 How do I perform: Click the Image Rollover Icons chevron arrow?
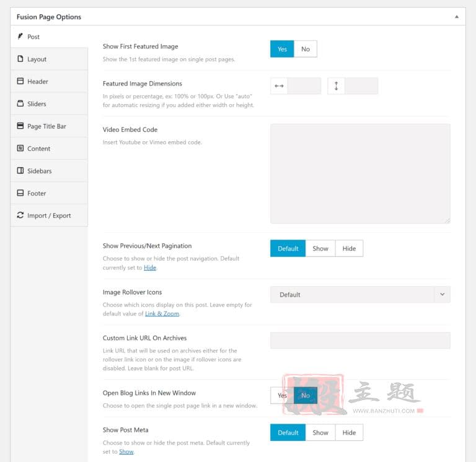tap(443, 295)
